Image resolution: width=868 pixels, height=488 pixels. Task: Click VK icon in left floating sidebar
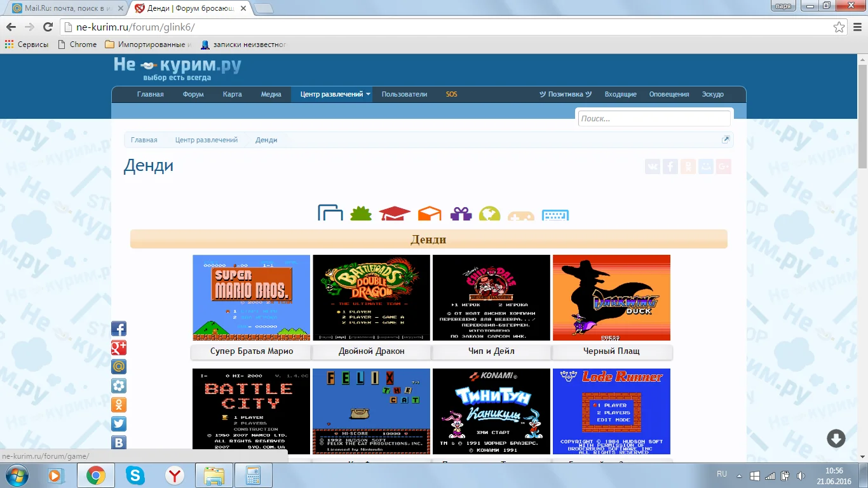pyautogui.click(x=119, y=442)
